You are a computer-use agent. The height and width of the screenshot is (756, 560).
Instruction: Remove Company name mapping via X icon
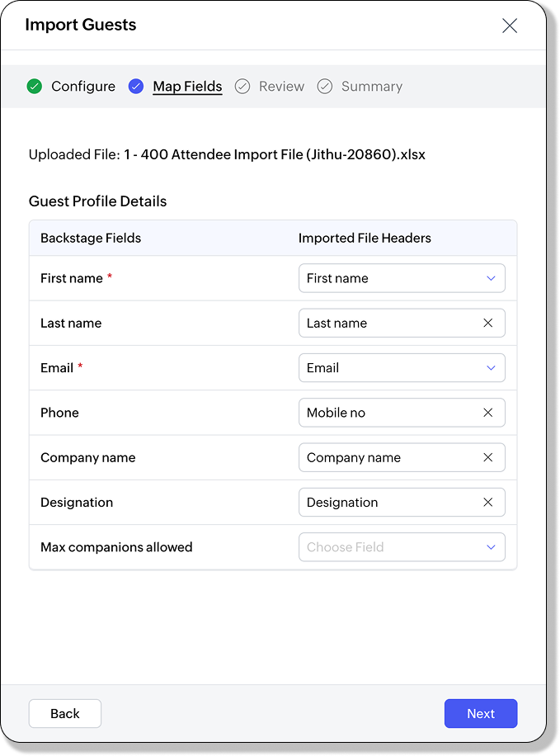tap(487, 457)
